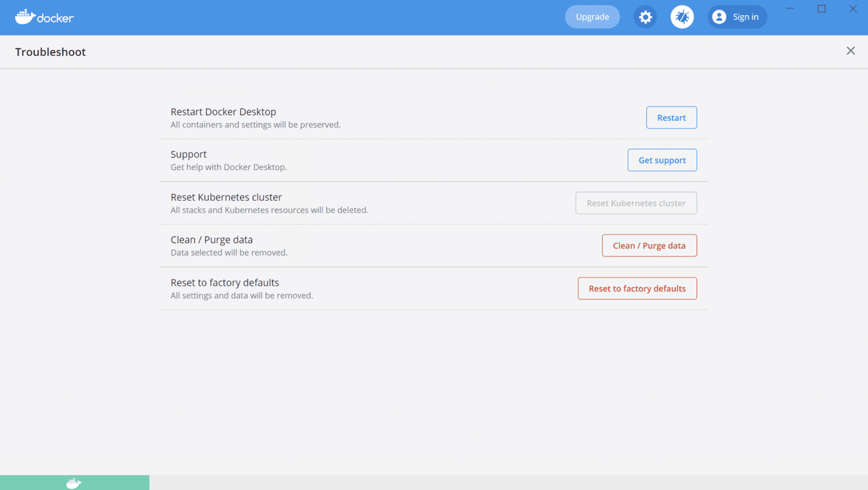Click the Sign in text
868x490 pixels.
click(745, 17)
